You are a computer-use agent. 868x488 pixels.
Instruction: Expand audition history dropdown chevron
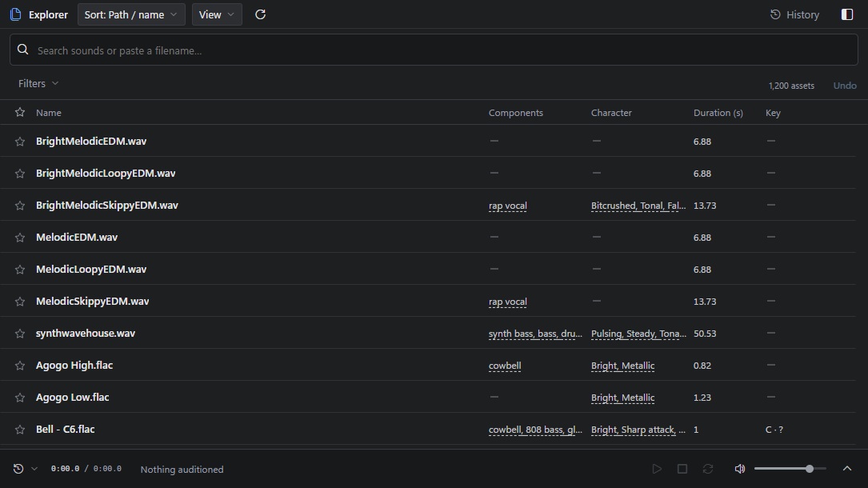pos(34,469)
